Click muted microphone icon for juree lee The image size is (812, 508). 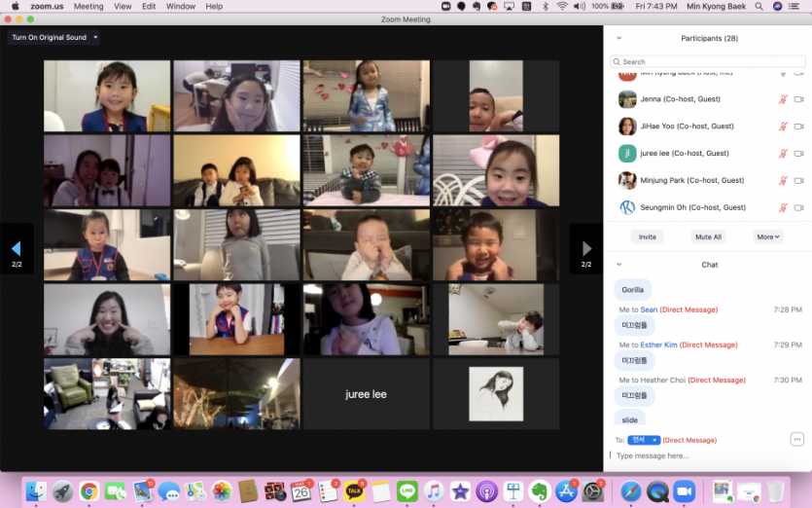pos(783,153)
